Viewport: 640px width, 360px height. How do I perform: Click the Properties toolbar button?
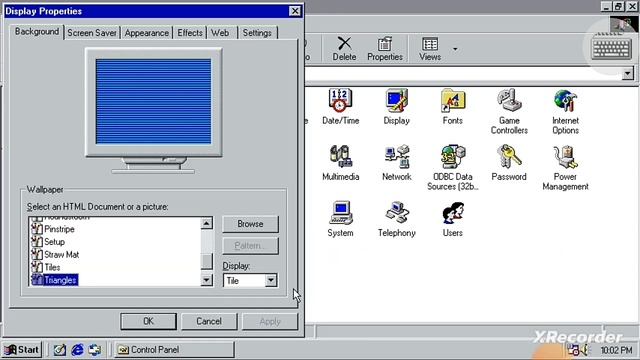(x=384, y=49)
